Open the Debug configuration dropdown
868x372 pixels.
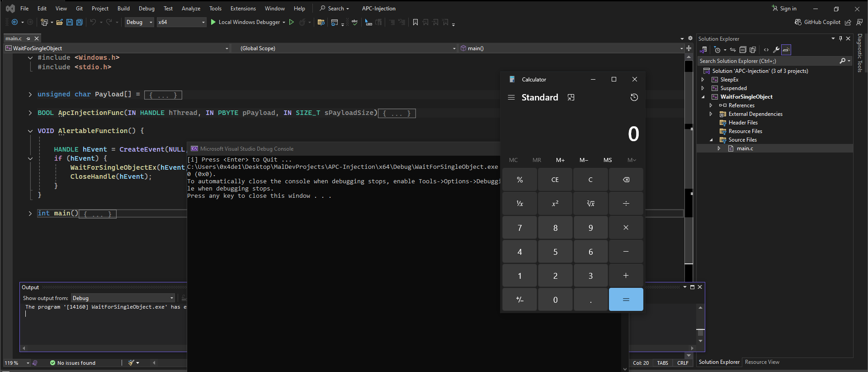(x=139, y=22)
